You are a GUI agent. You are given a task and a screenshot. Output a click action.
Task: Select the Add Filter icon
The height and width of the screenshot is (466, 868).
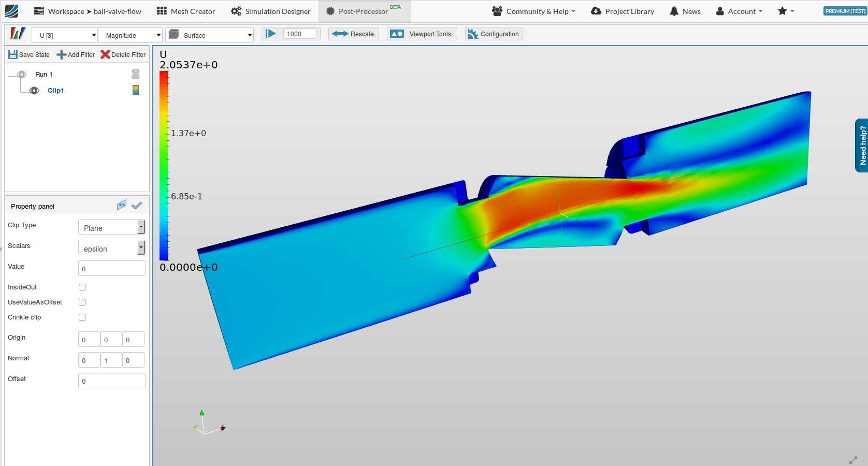click(76, 54)
